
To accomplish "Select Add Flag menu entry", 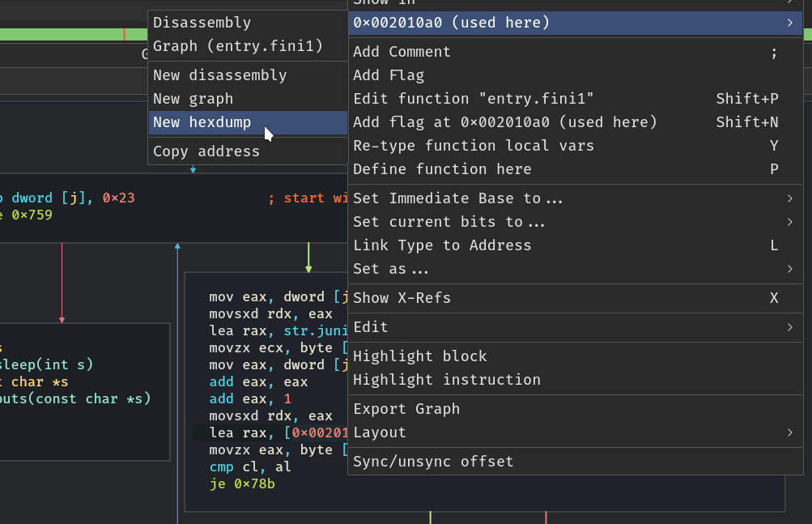I will (389, 75).
